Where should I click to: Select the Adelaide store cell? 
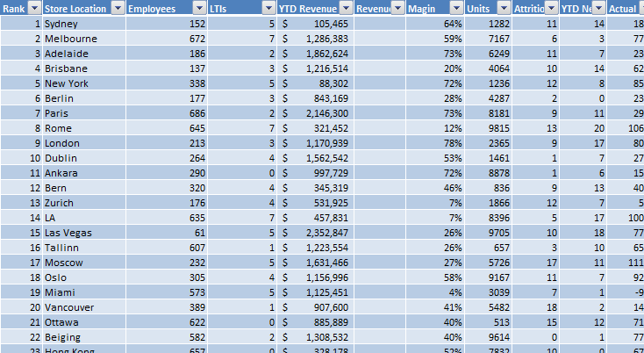[x=84, y=54]
